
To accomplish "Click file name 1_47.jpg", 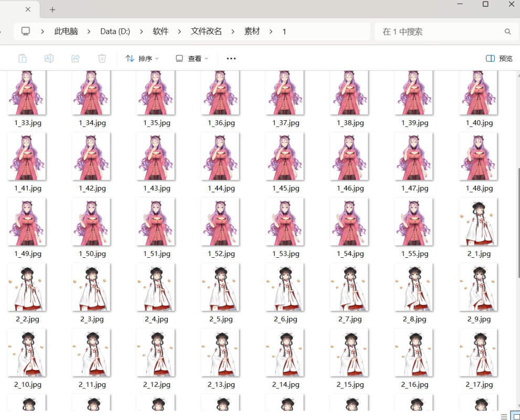I will (415, 188).
